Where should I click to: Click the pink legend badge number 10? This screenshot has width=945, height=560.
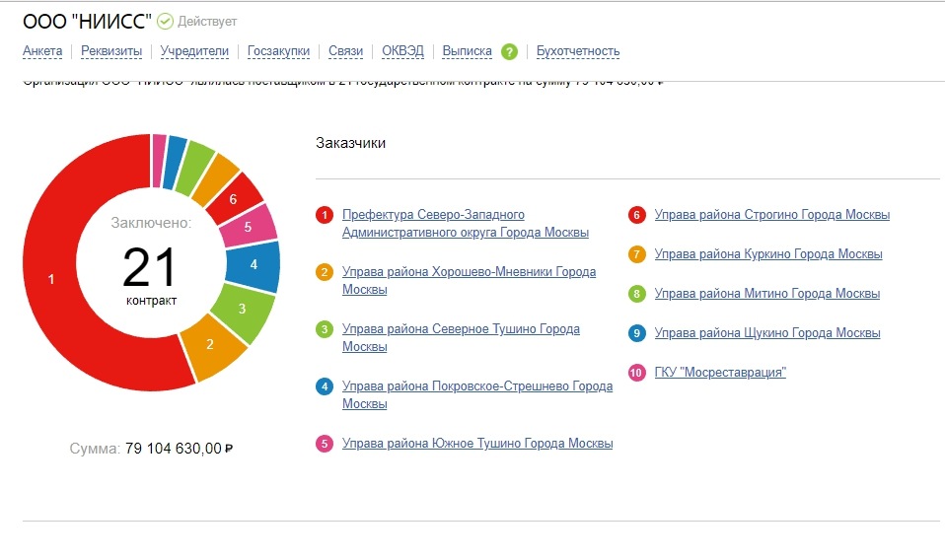pyautogui.click(x=637, y=373)
